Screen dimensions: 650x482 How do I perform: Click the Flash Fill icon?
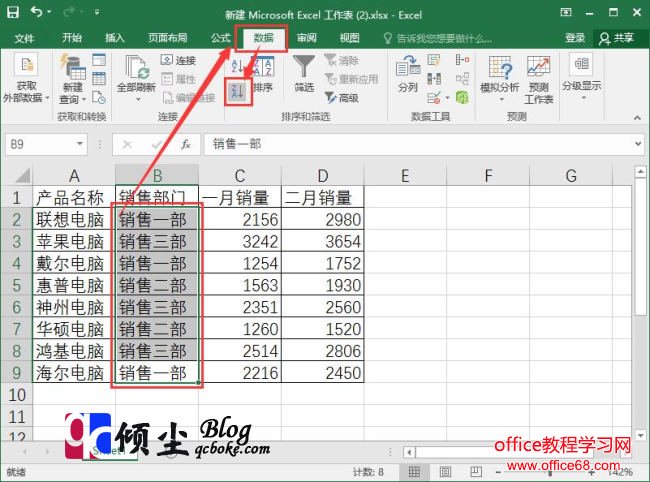click(434, 60)
